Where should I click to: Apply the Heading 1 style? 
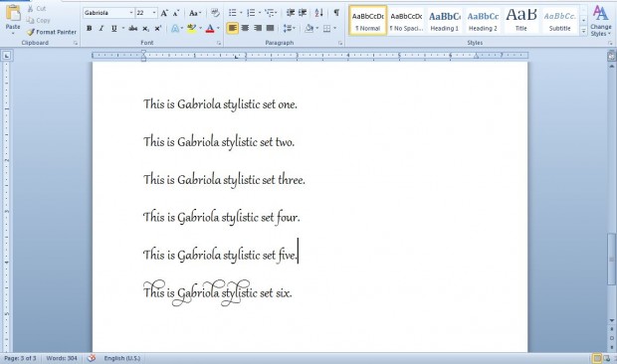click(x=445, y=21)
